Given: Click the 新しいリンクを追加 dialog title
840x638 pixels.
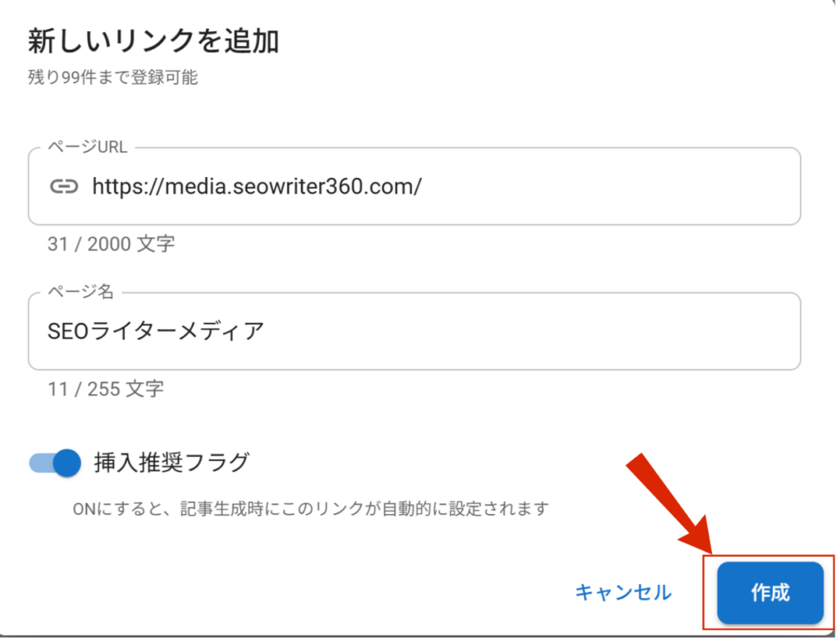Looking at the screenshot, I should point(153,41).
